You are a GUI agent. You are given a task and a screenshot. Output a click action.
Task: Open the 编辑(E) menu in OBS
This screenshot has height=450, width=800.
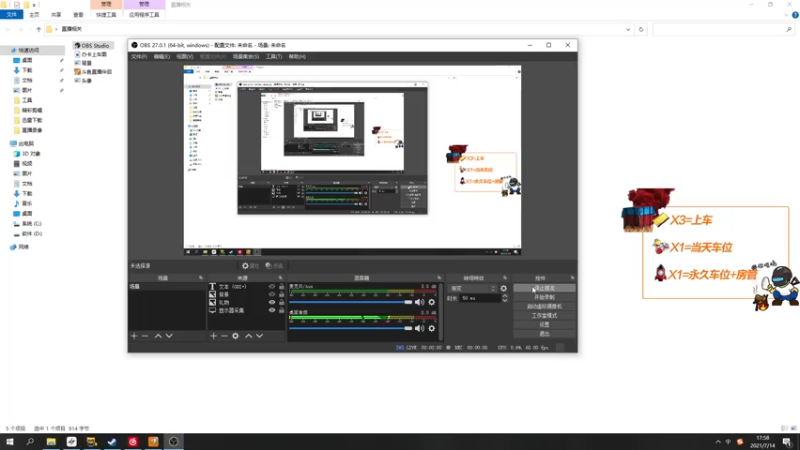[x=162, y=57]
